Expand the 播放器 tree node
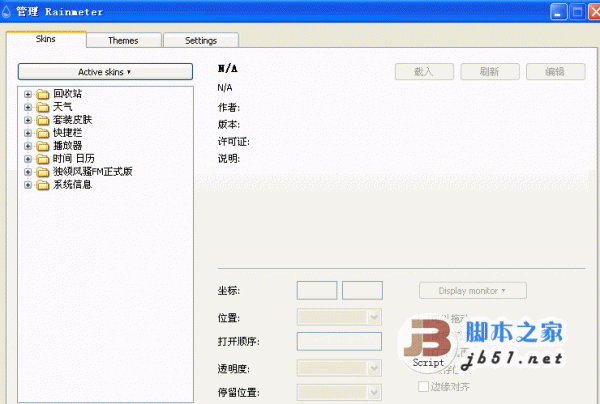This screenshot has height=404, width=600. [28, 146]
